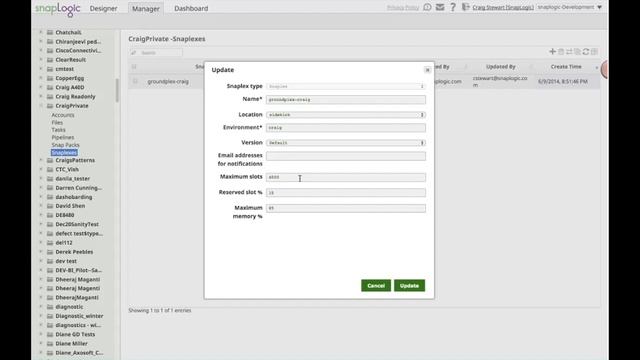This screenshot has height=360, width=640.
Task: Toggle checkbox for groundplex-craig row
Action: coord(135,81)
